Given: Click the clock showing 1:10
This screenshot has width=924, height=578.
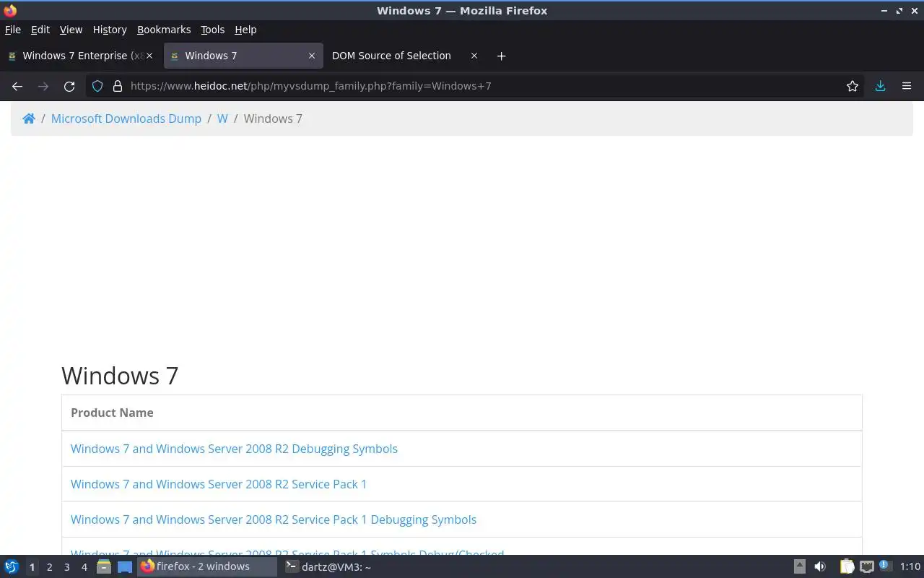Looking at the screenshot, I should point(910,566).
